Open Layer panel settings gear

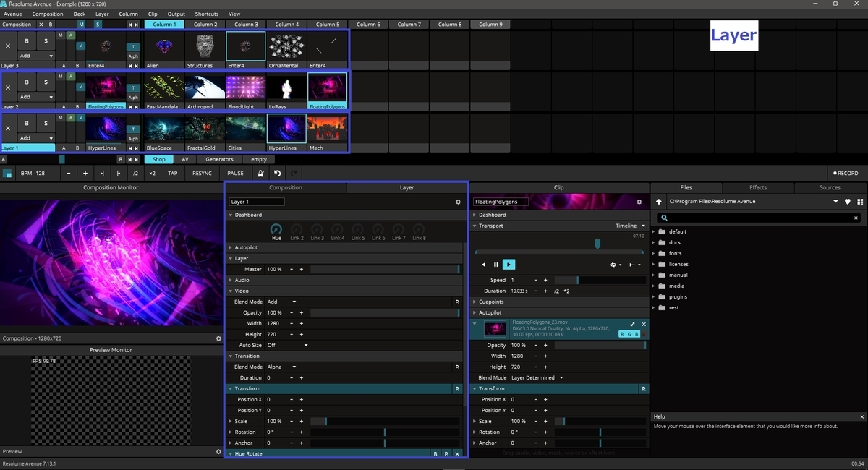coord(458,202)
